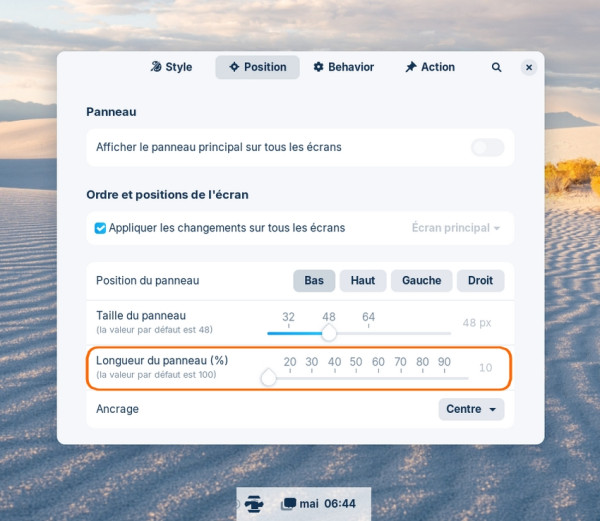Click the Action tab pin icon
Viewport: 600px width, 521px height.
411,67
